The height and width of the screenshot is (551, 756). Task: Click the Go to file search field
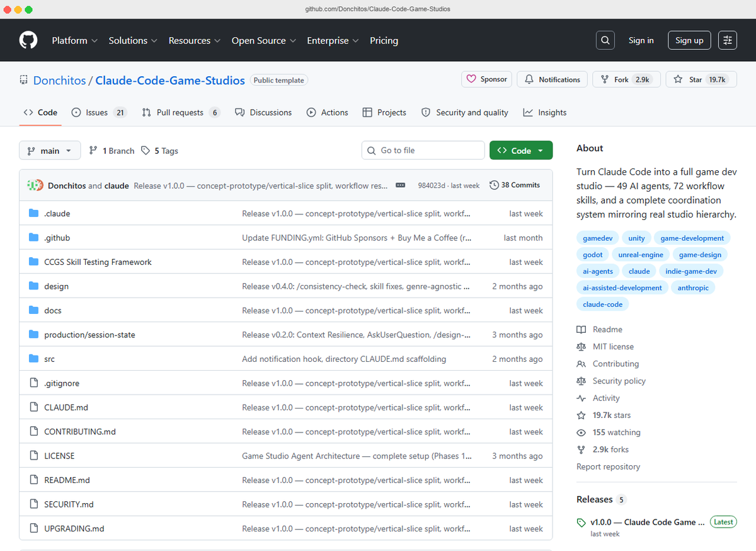pyautogui.click(x=423, y=151)
